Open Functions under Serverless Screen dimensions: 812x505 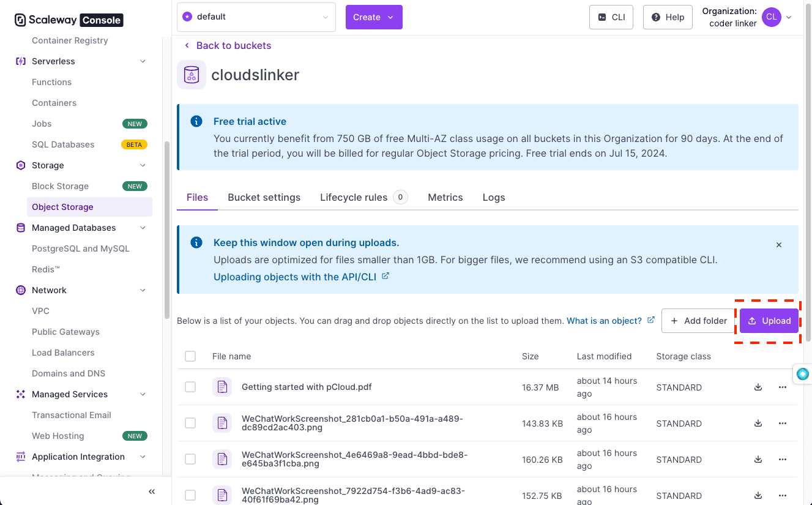[51, 82]
